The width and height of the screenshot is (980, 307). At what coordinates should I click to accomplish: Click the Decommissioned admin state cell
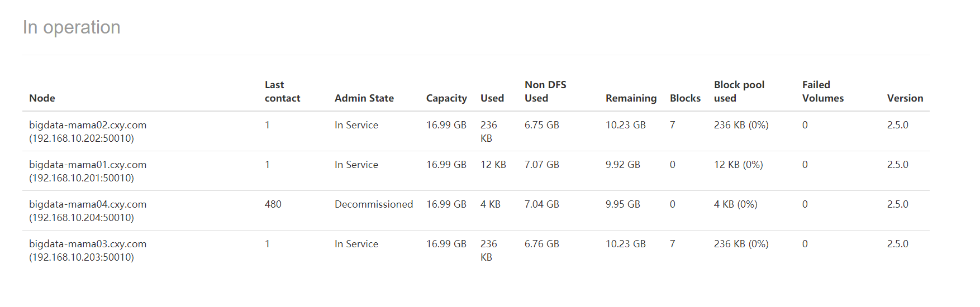(x=374, y=204)
